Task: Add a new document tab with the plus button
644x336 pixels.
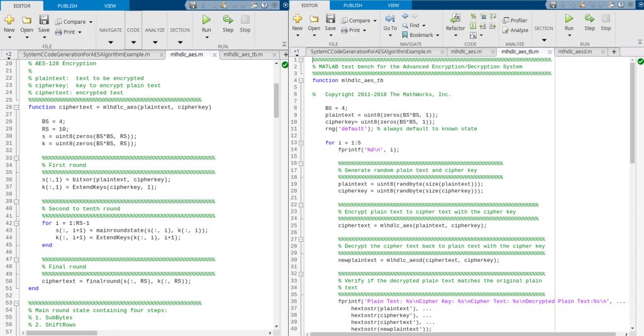Action: pyautogui.click(x=614, y=51)
